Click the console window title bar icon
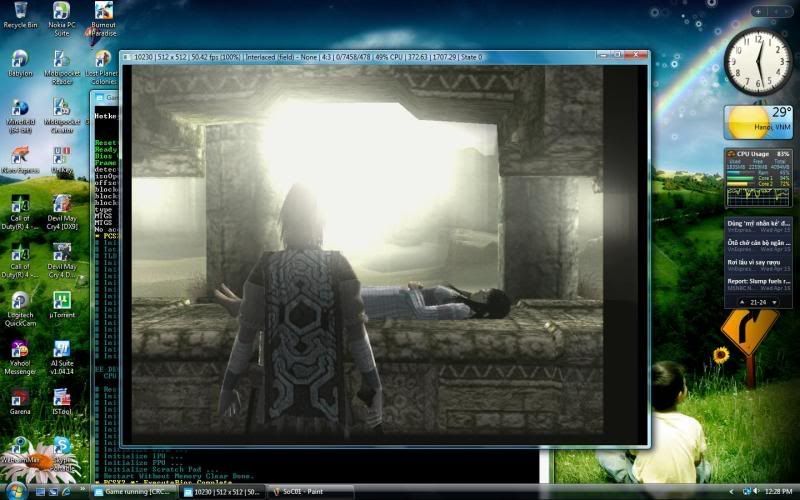 point(99,97)
